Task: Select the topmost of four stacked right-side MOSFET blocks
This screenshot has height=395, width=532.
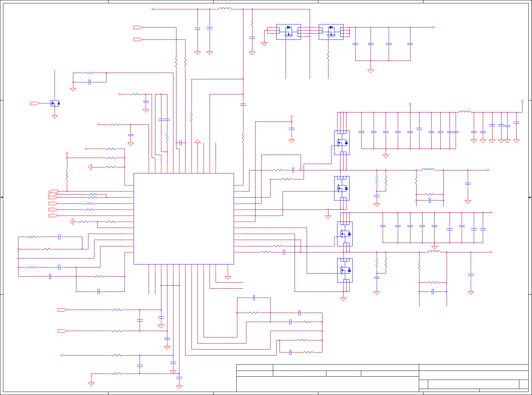Action: (342, 143)
